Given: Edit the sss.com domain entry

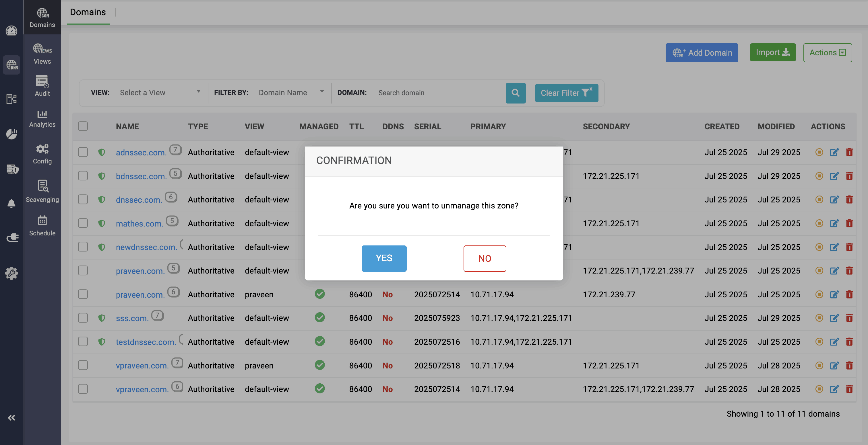Looking at the screenshot, I should click(834, 318).
